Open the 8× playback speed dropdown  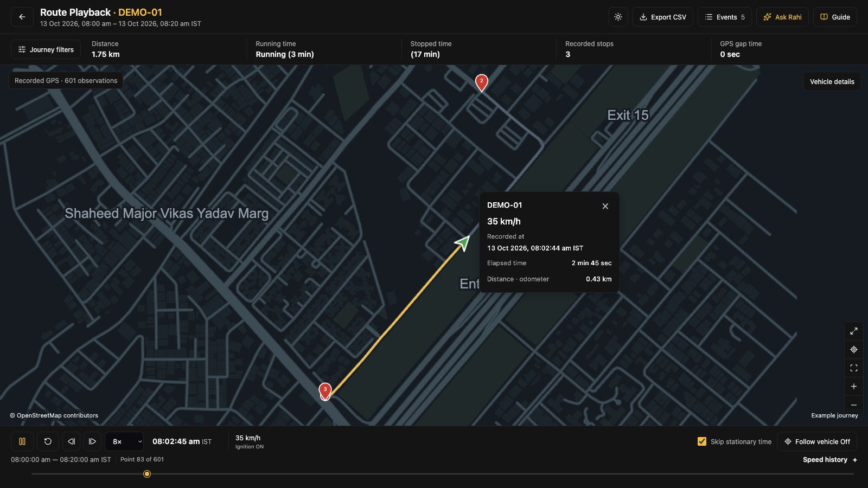point(124,441)
